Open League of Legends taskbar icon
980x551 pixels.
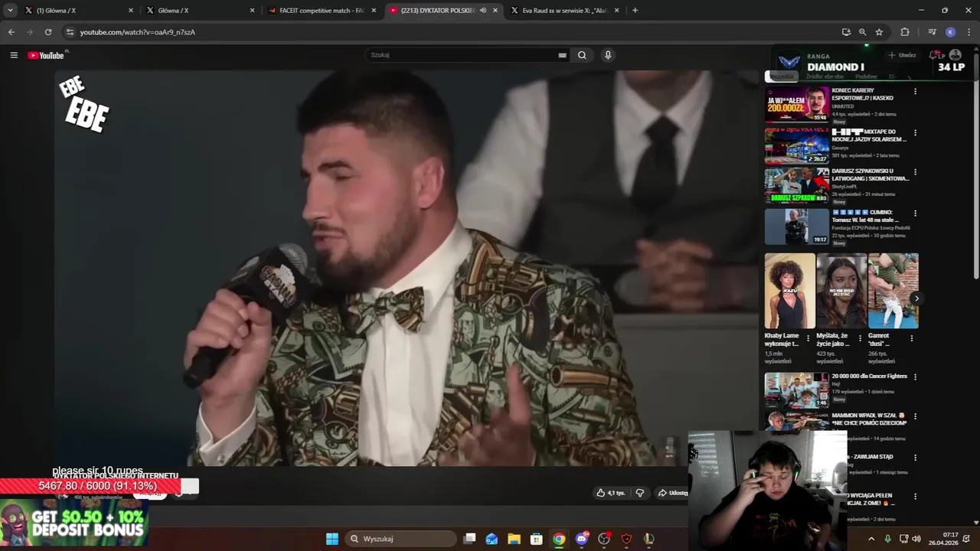point(649,539)
